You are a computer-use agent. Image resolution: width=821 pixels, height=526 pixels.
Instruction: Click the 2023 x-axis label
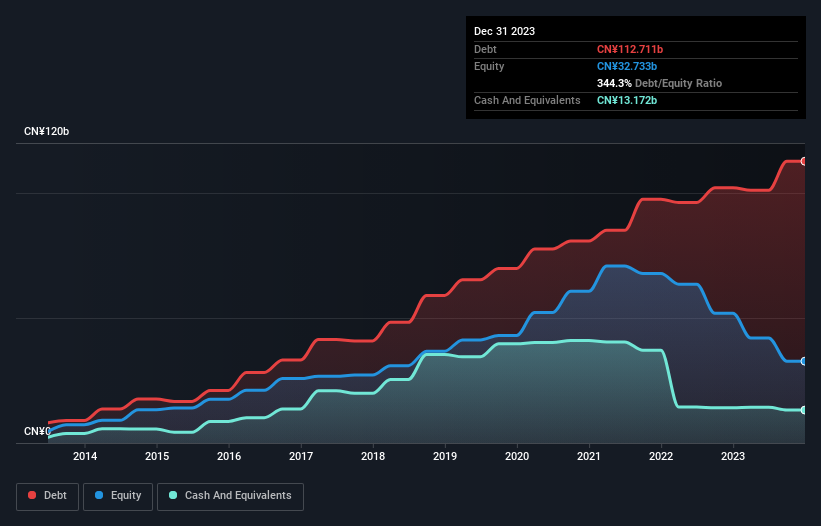point(733,456)
